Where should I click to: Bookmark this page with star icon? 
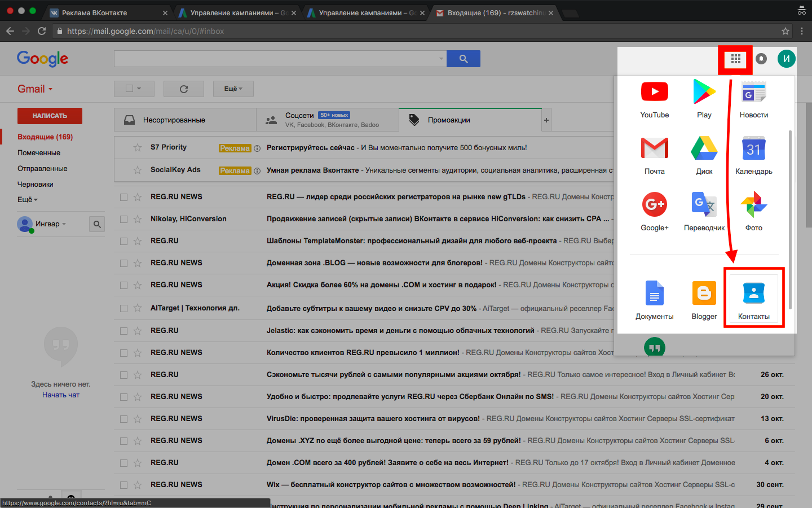[785, 31]
